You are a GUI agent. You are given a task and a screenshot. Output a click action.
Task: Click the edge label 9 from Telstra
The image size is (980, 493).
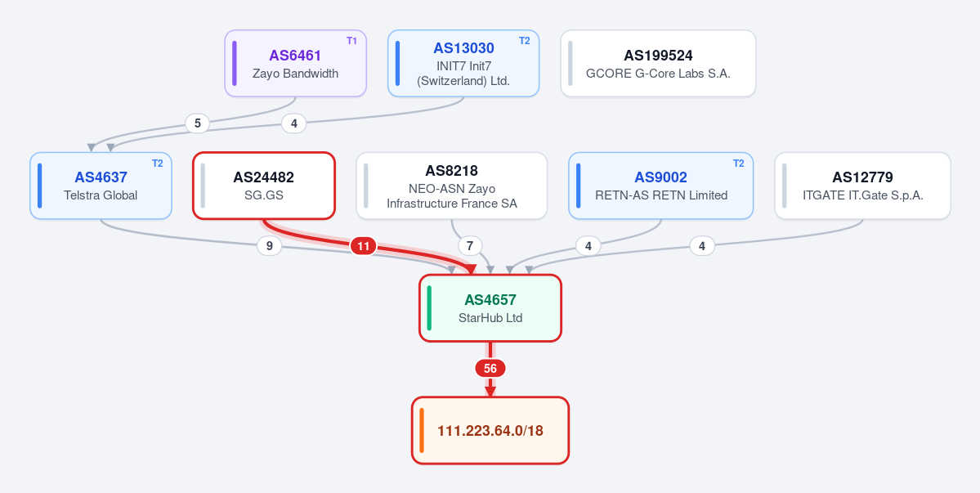coord(270,246)
